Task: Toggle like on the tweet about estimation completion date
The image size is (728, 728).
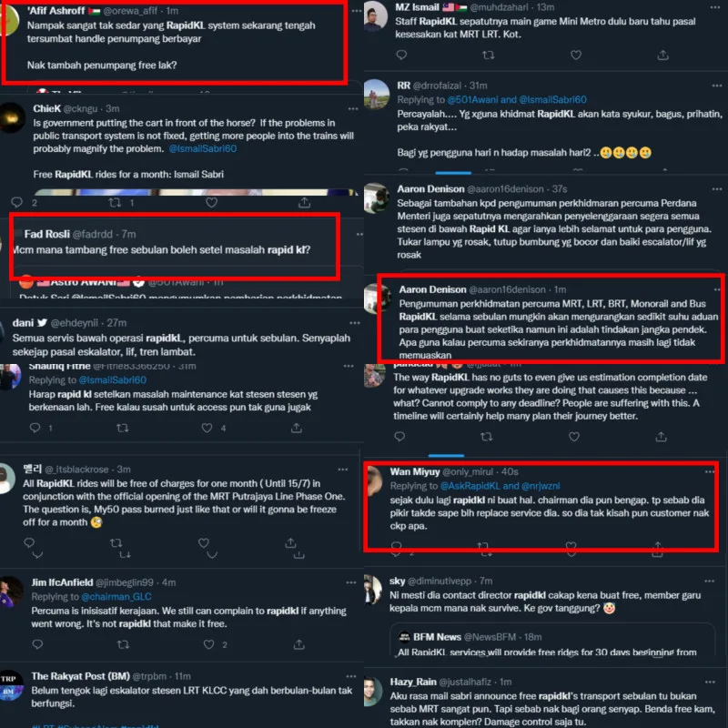Action: (574, 437)
